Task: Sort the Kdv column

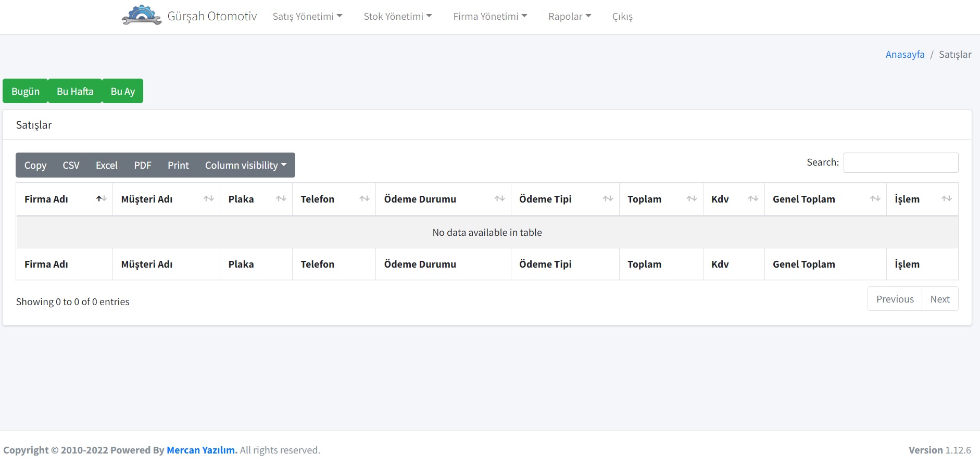Action: point(753,199)
